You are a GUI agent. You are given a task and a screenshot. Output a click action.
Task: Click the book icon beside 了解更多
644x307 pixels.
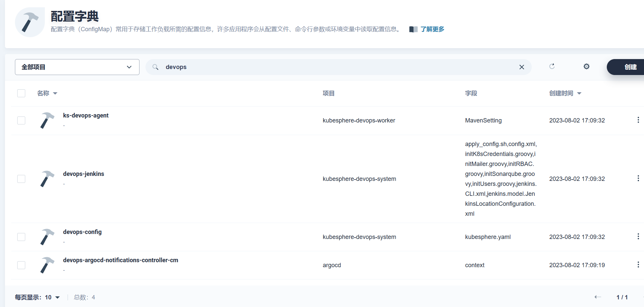tap(413, 29)
